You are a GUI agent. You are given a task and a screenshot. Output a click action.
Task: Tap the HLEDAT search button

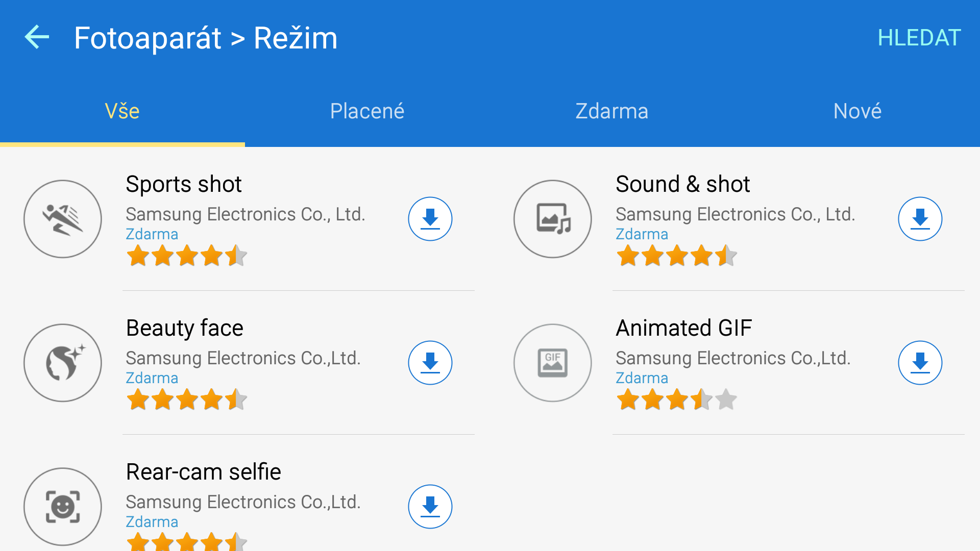tap(919, 38)
